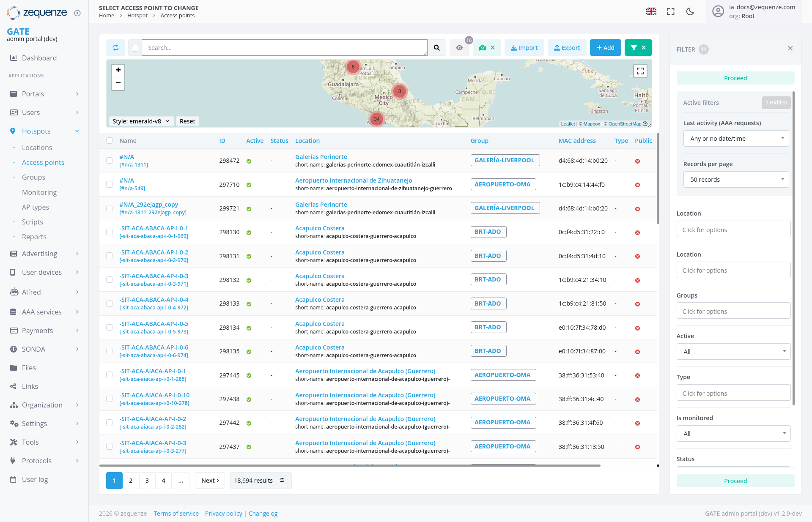812x522 pixels.
Task: Toggle dark mode with the moon icon
Action: tap(690, 11)
